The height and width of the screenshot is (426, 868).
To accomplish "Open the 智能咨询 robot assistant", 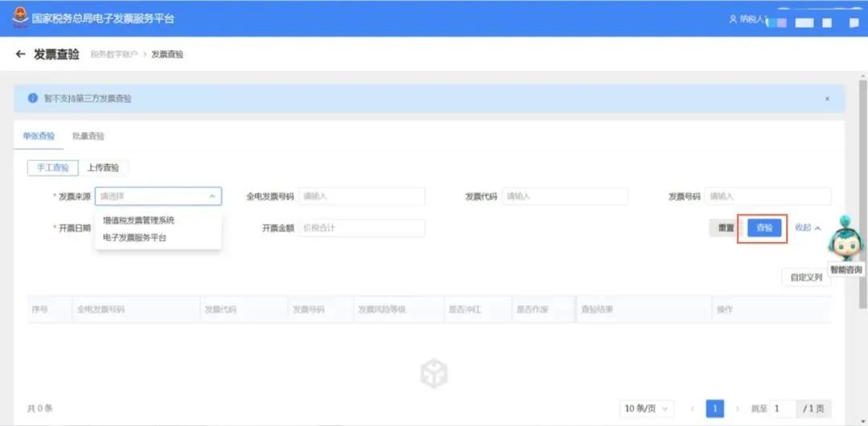I will 846,243.
